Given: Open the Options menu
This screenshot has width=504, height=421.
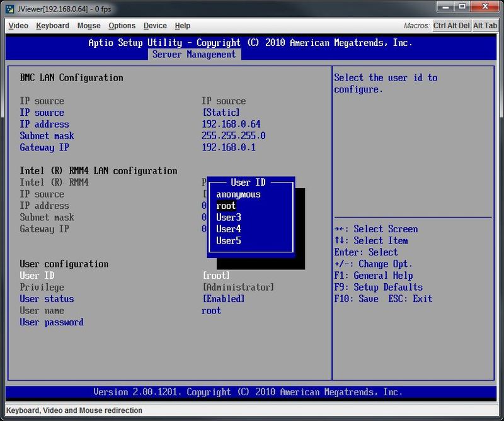Looking at the screenshot, I should point(122,26).
